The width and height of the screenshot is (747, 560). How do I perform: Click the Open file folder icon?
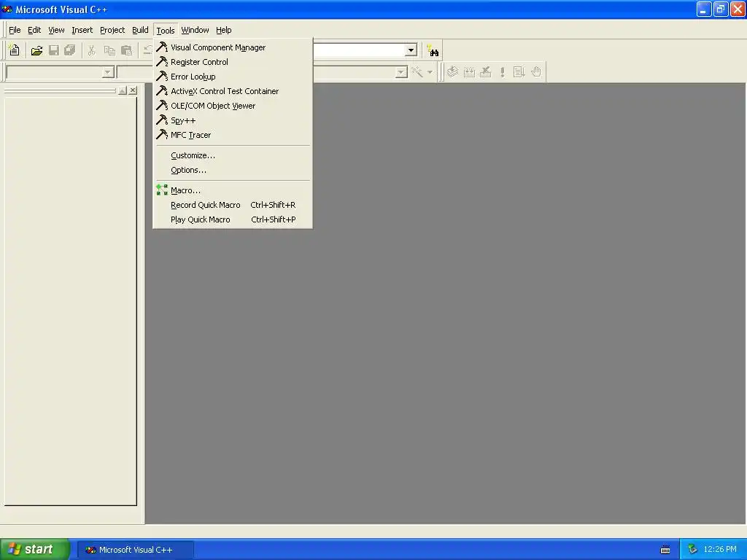36,50
